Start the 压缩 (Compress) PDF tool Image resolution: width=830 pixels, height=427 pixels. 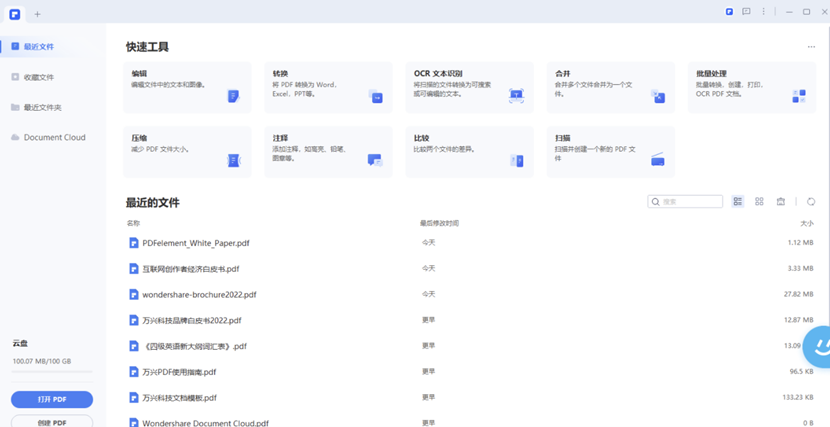pyautogui.click(x=187, y=152)
